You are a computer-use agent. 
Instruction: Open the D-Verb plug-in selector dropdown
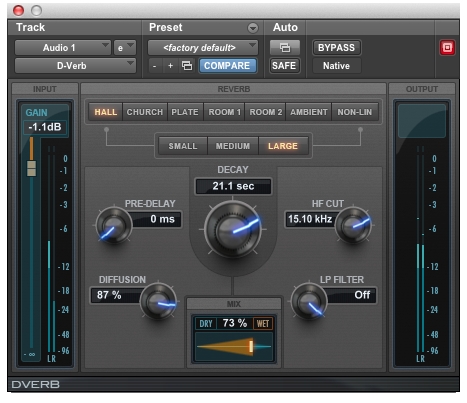(x=75, y=65)
